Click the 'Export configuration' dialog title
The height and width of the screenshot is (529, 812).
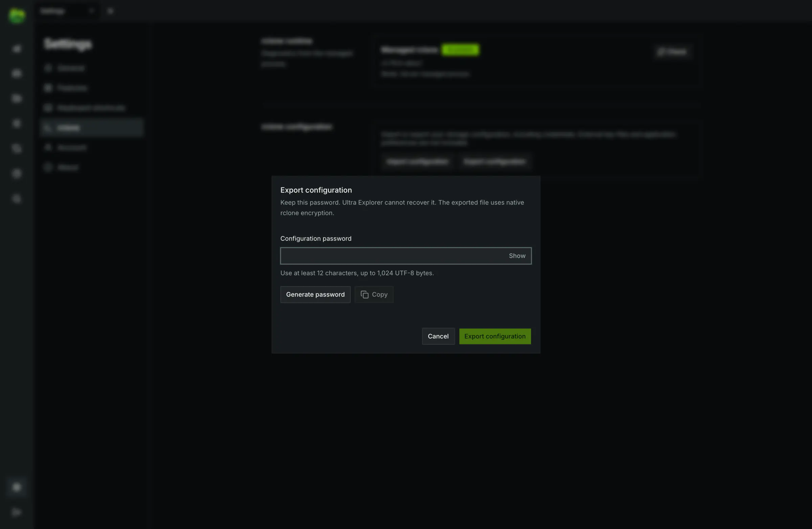pyautogui.click(x=316, y=190)
